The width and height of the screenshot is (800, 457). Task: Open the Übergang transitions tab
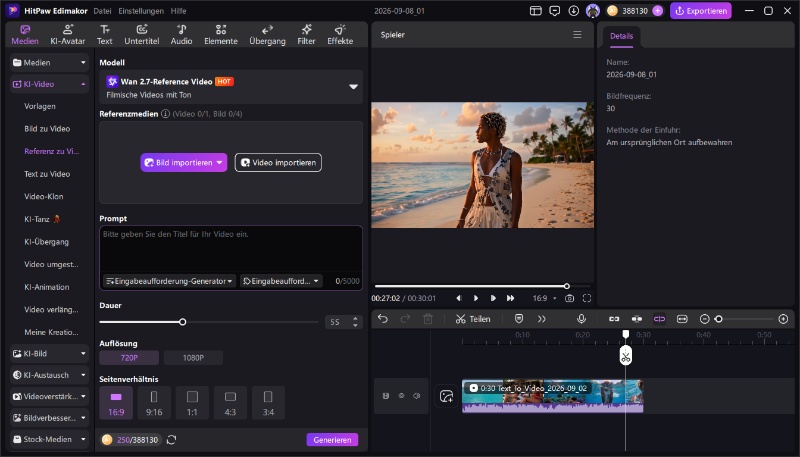[267, 35]
